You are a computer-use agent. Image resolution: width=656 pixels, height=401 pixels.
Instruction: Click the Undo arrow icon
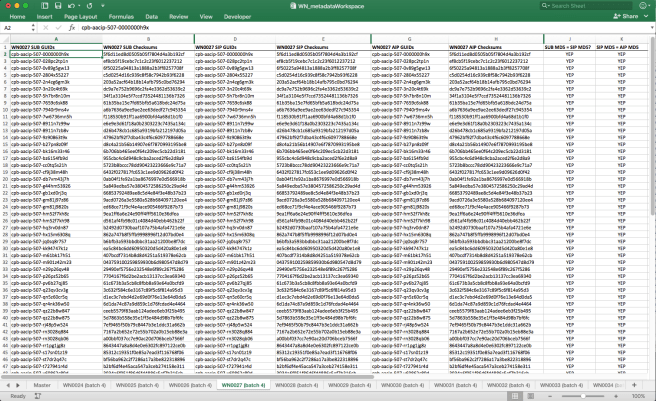coord(71,6)
